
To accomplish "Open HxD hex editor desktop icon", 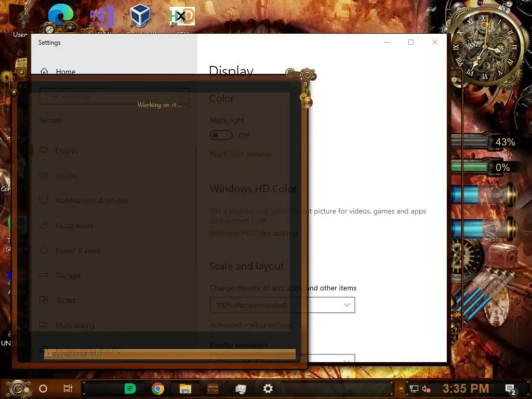I will tap(182, 16).
